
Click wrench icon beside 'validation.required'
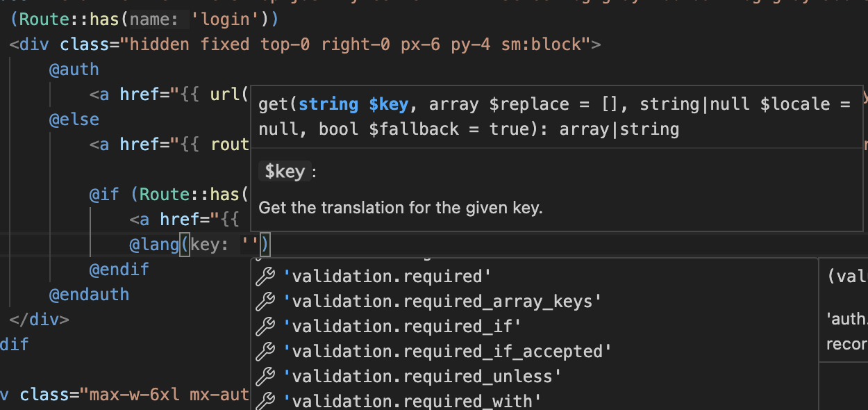pos(265,277)
